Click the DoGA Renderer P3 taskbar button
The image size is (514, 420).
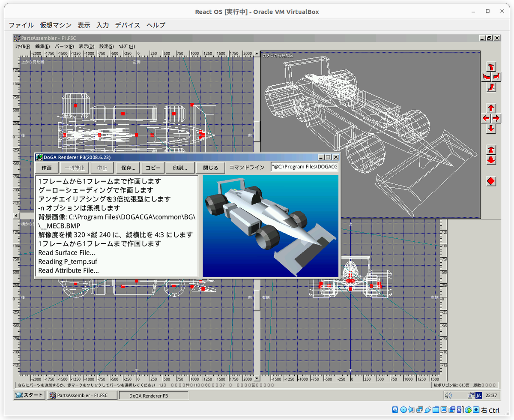click(153, 395)
